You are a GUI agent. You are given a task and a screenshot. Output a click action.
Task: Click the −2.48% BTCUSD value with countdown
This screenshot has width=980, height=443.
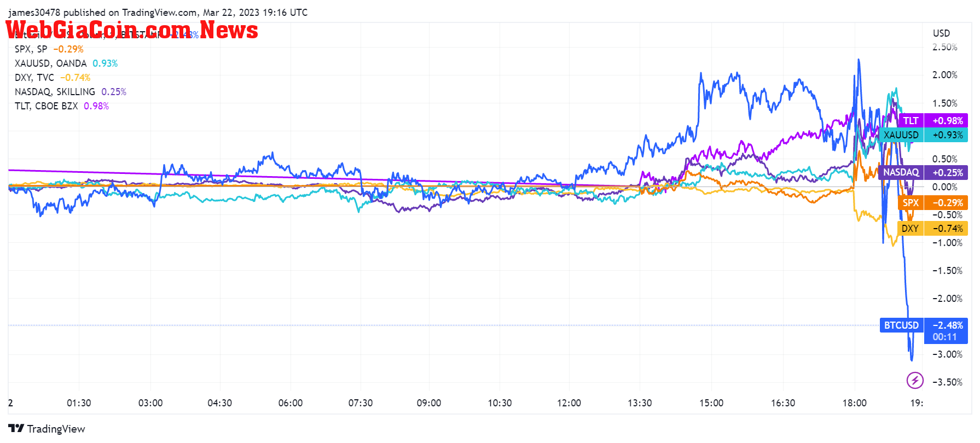[946, 331]
